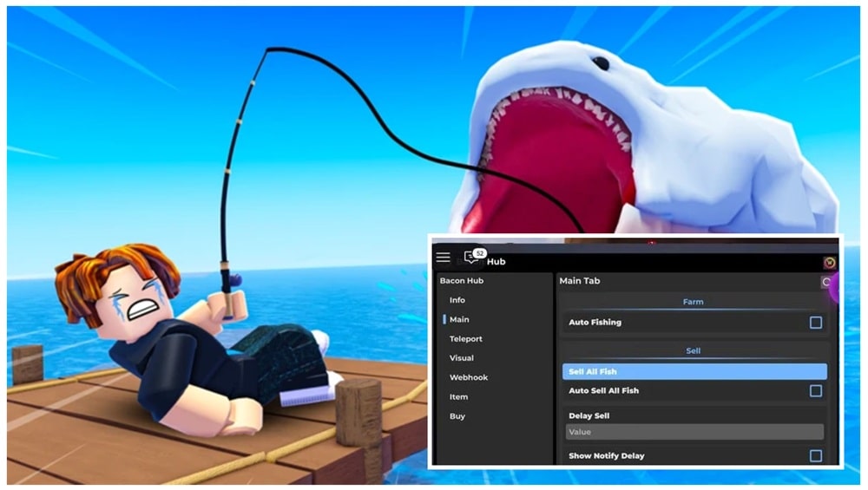Click the Farm section header
Viewport: 868px width, 490px height.
tap(693, 302)
